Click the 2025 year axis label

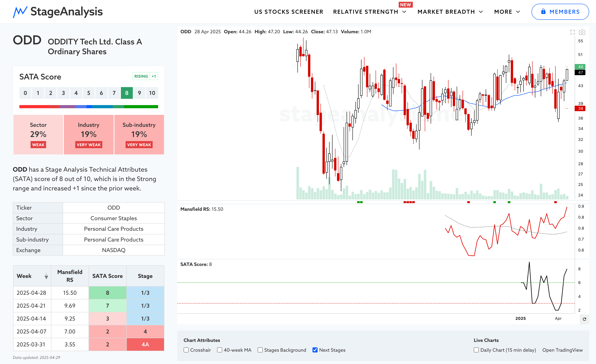[x=521, y=318]
